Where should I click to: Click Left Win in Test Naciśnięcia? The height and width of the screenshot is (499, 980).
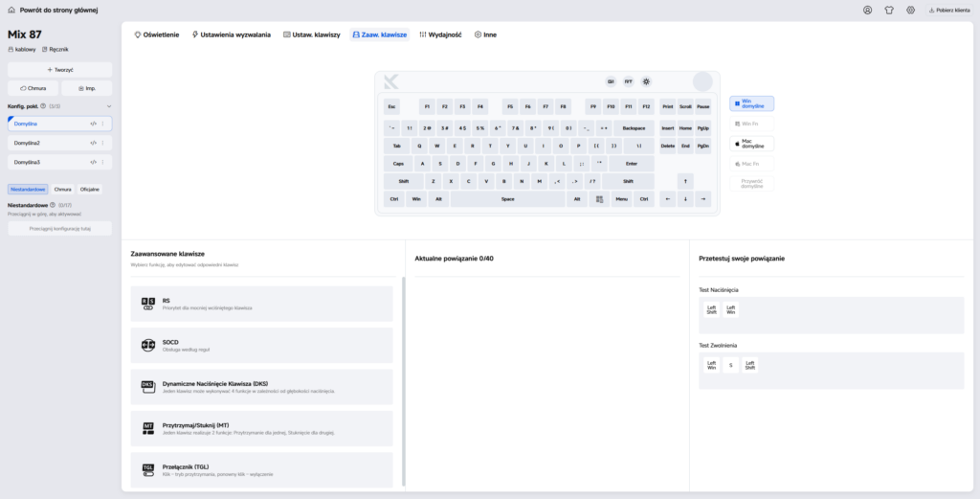(x=730, y=309)
